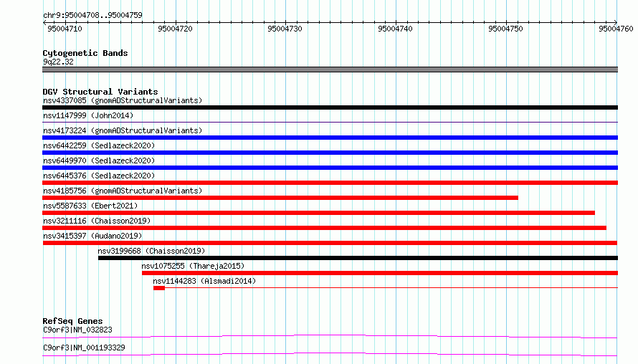Select the black nsv3199668 variant bar
This screenshot has height=364, width=638.
358,258
